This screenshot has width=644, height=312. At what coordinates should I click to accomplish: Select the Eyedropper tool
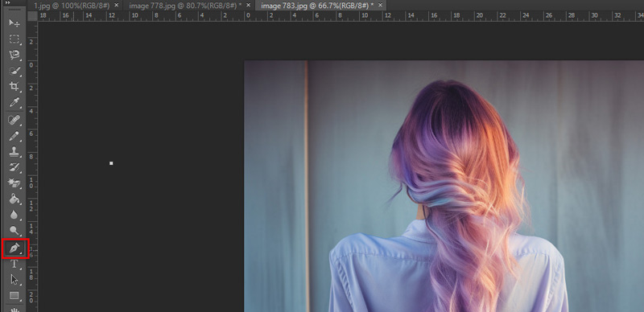click(14, 103)
